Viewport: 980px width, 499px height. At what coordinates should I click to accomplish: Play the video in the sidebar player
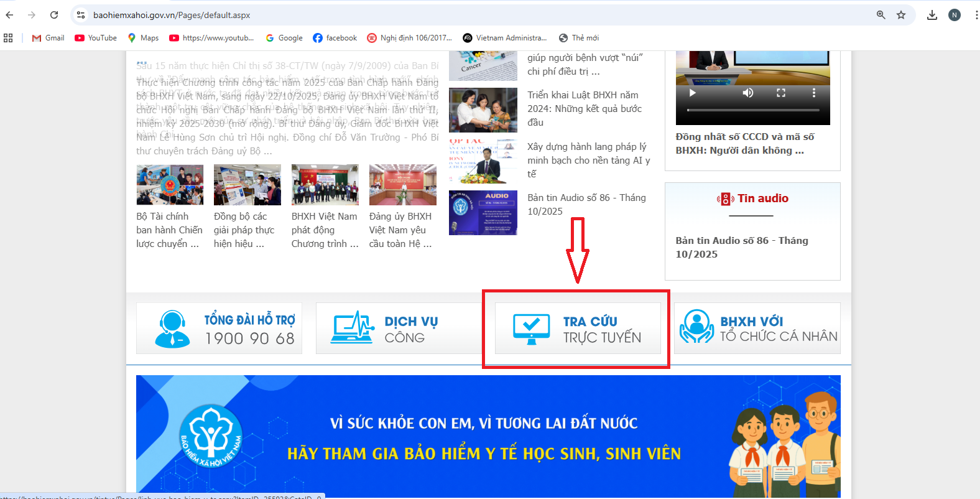[x=692, y=93]
